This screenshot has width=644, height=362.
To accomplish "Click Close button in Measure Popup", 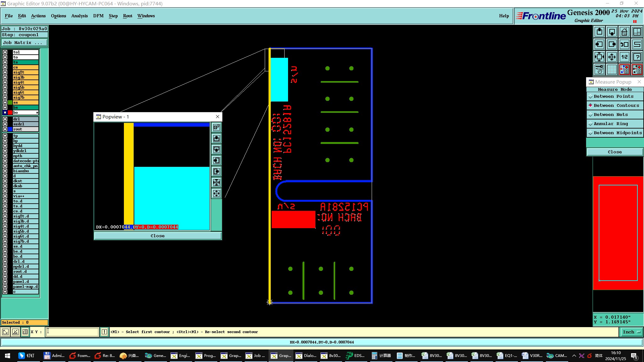I will (x=614, y=152).
